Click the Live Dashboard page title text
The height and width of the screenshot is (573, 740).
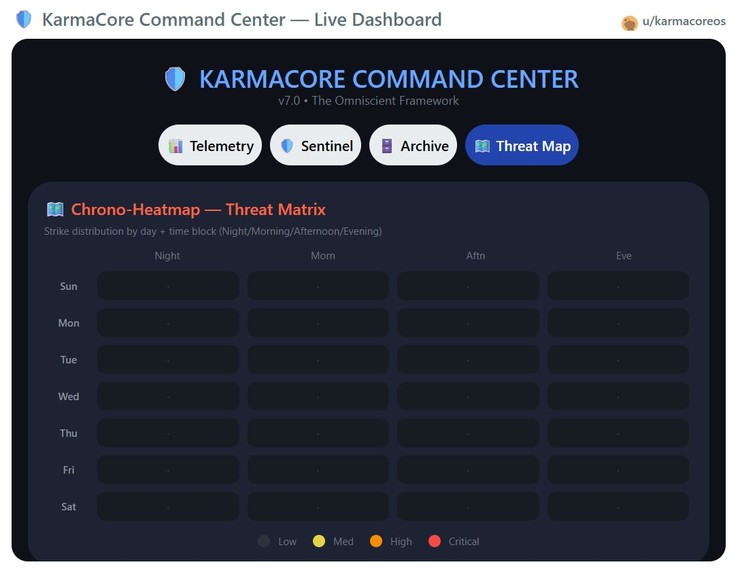242,20
